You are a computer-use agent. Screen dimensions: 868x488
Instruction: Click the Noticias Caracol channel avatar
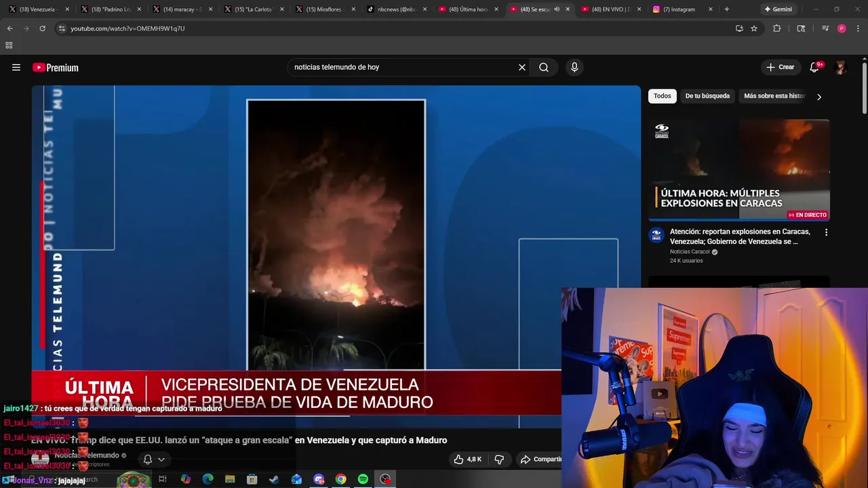(x=656, y=235)
